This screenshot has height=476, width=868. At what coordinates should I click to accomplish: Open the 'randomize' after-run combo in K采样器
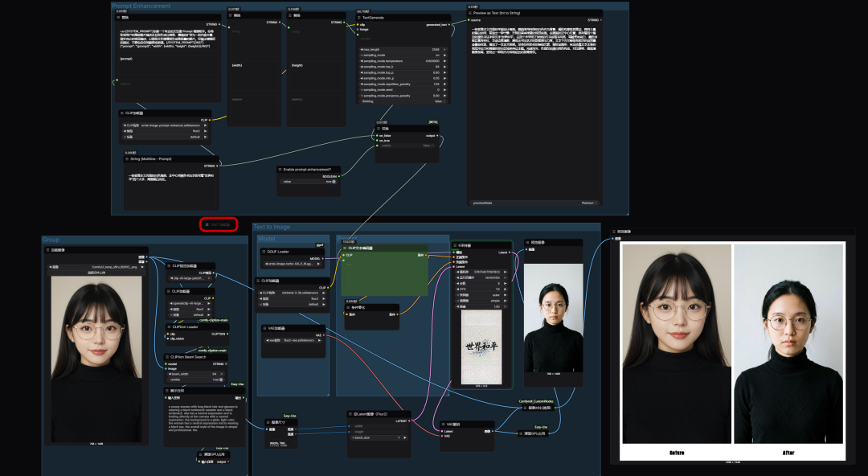coord(481,277)
